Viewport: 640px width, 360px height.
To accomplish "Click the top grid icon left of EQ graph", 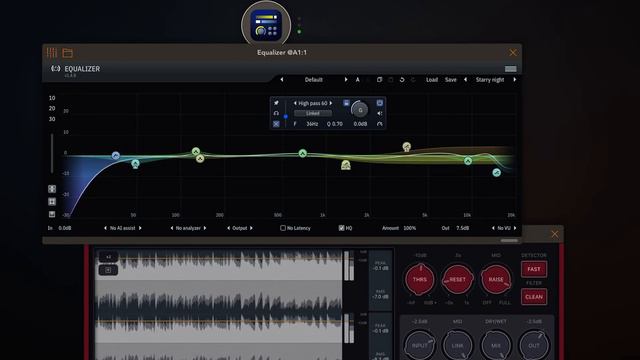I will [52, 189].
